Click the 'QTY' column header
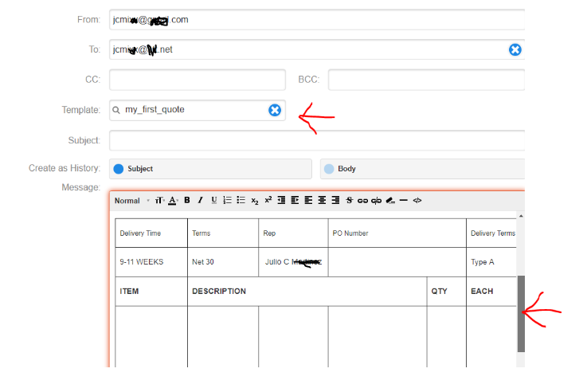Image resolution: width=583 pixels, height=392 pixels. (447, 292)
